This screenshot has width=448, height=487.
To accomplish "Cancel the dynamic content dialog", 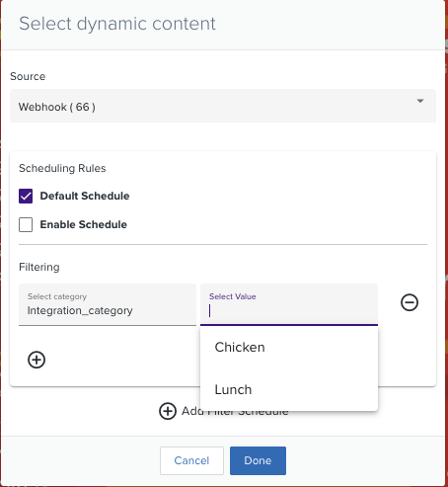I will (191, 460).
